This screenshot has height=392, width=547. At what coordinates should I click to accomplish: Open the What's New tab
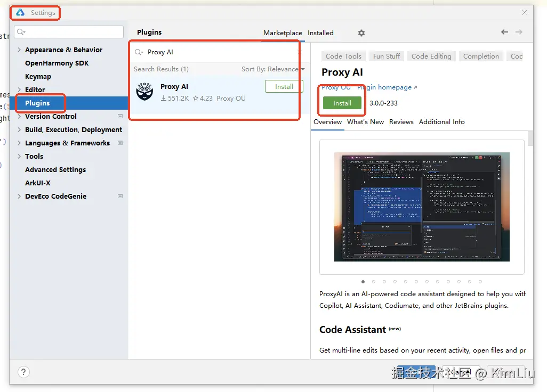(x=365, y=121)
